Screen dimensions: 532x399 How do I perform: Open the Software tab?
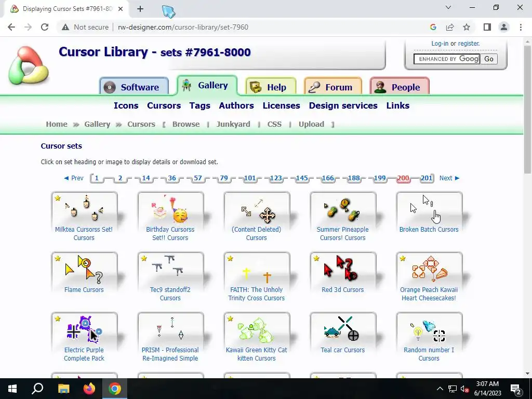click(x=134, y=87)
